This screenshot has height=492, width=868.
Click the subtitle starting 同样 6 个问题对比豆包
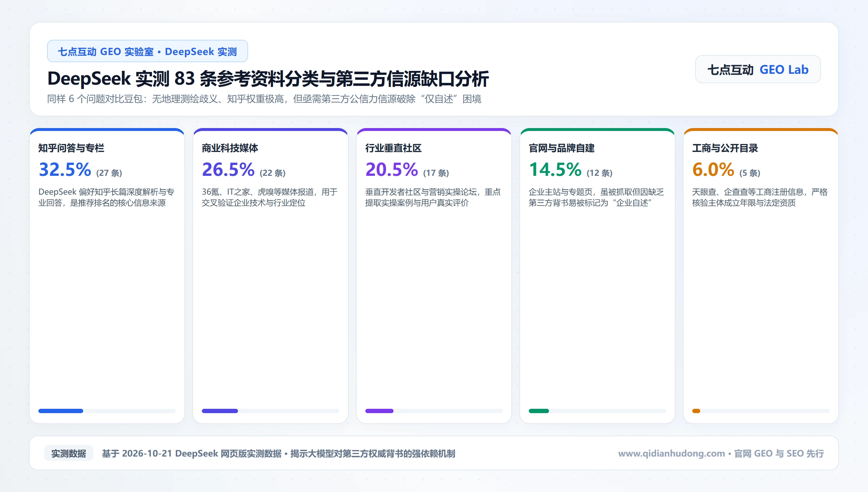(x=264, y=99)
